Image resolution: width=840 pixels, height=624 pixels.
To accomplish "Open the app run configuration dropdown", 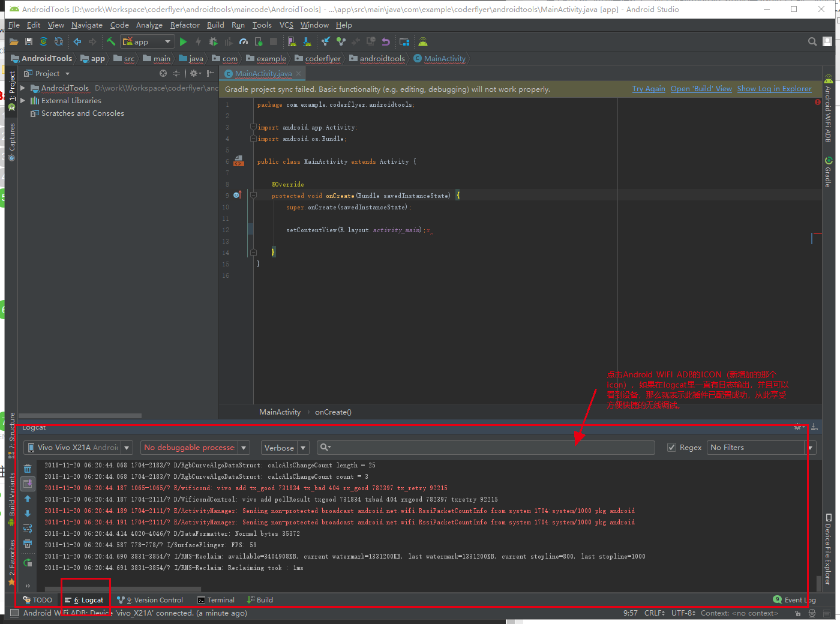I will (x=148, y=42).
